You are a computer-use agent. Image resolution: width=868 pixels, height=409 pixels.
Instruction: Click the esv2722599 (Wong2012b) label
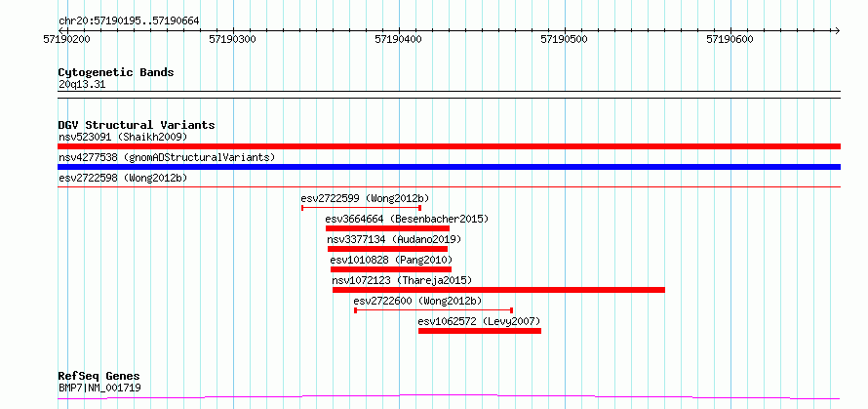(366, 198)
